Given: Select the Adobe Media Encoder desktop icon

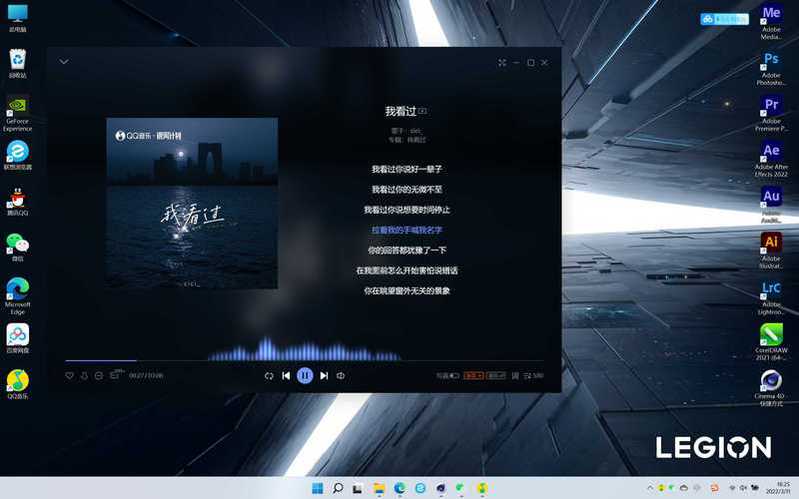Looking at the screenshot, I should [771, 21].
